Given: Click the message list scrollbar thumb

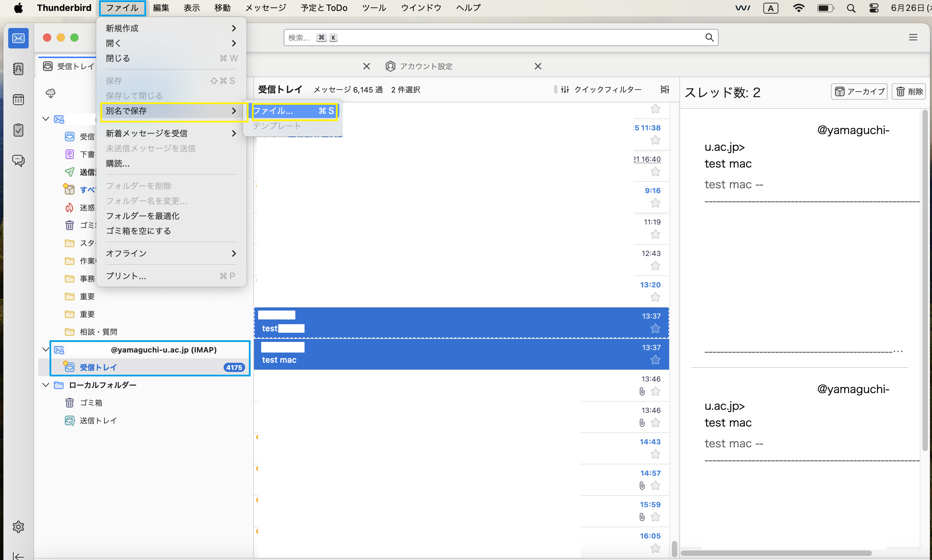Looking at the screenshot, I should point(674,549).
